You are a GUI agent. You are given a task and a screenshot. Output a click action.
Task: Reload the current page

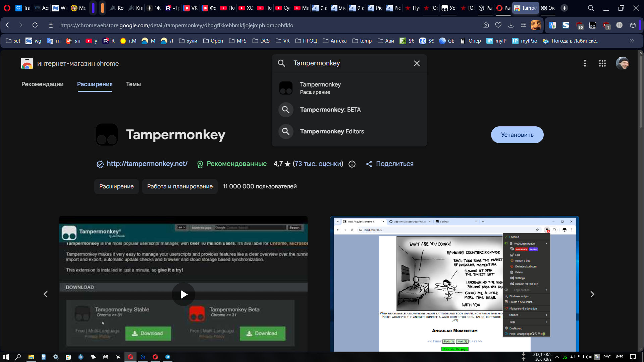(x=35, y=25)
